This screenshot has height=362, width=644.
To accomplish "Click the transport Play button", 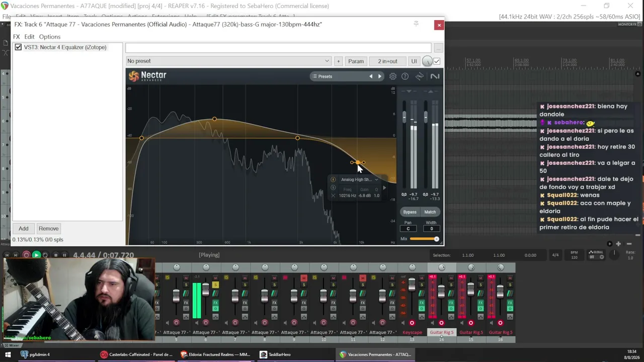I will (x=36, y=255).
